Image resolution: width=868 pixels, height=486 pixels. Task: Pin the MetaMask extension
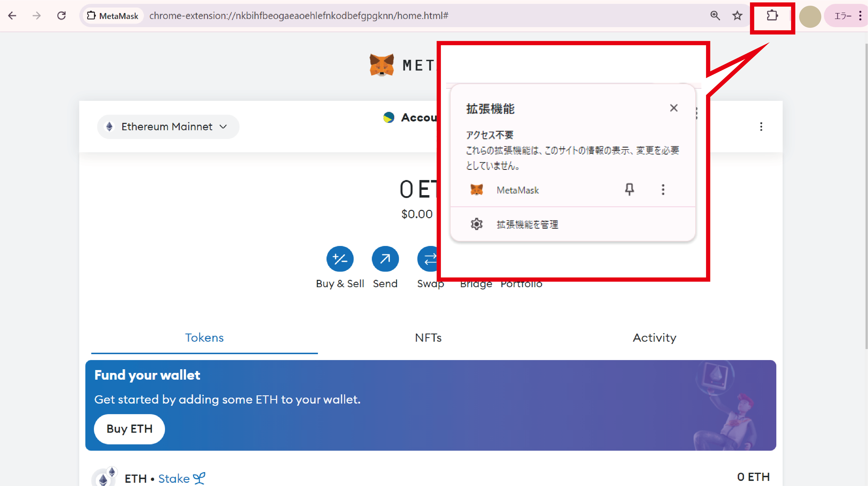click(x=629, y=190)
